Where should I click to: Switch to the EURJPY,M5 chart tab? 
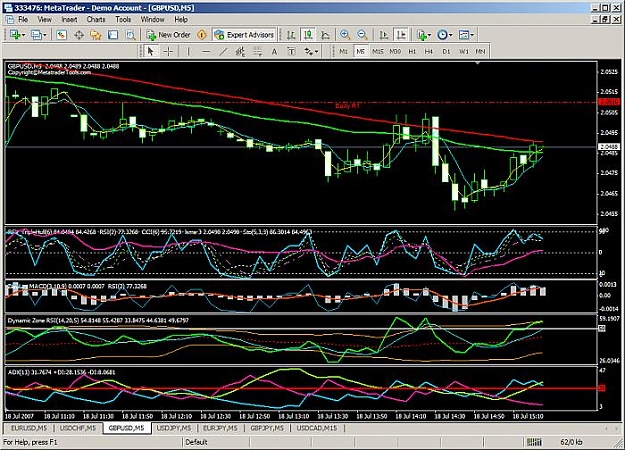pos(220,428)
